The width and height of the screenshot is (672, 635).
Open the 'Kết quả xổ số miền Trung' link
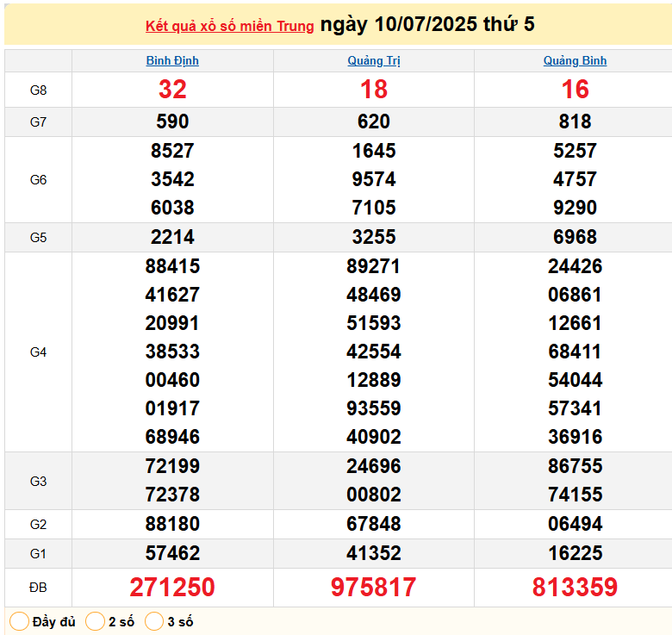[x=229, y=26]
